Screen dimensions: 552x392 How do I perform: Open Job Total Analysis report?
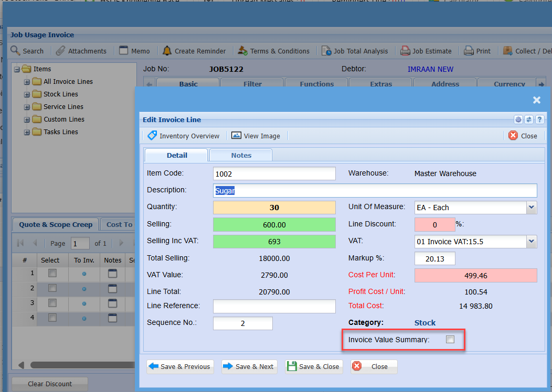pos(355,51)
